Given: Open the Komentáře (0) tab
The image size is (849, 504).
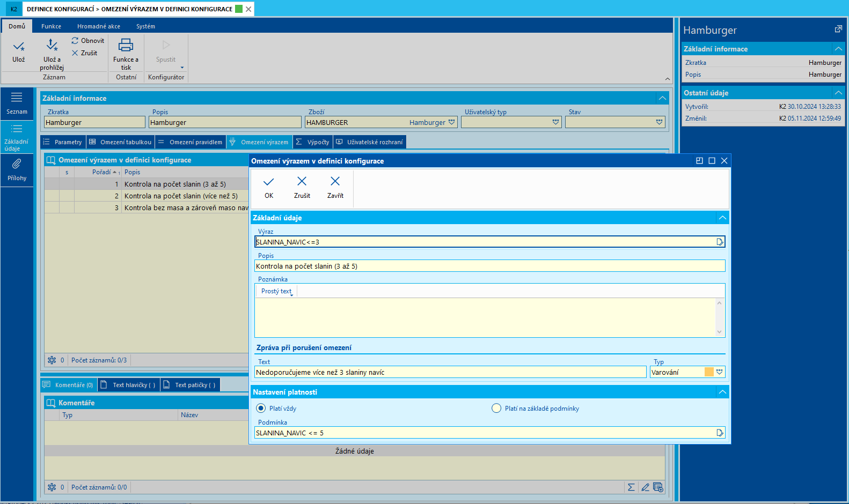Looking at the screenshot, I should pyautogui.click(x=69, y=385).
